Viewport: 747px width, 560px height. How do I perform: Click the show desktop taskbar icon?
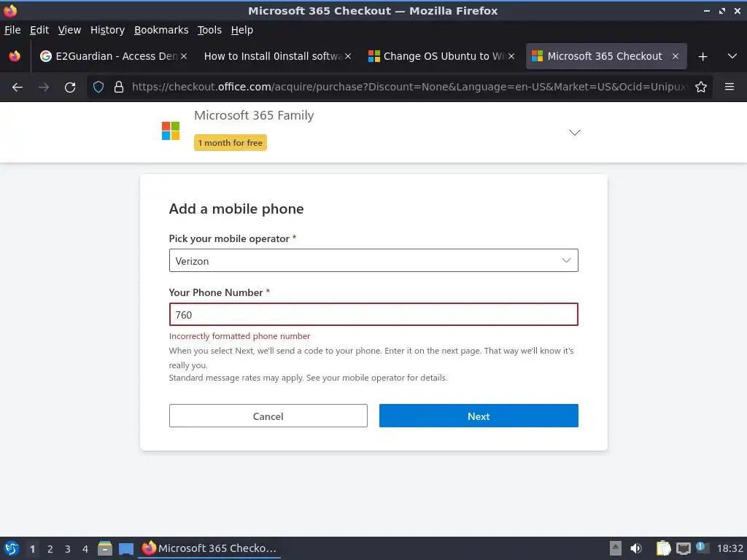pos(126,548)
